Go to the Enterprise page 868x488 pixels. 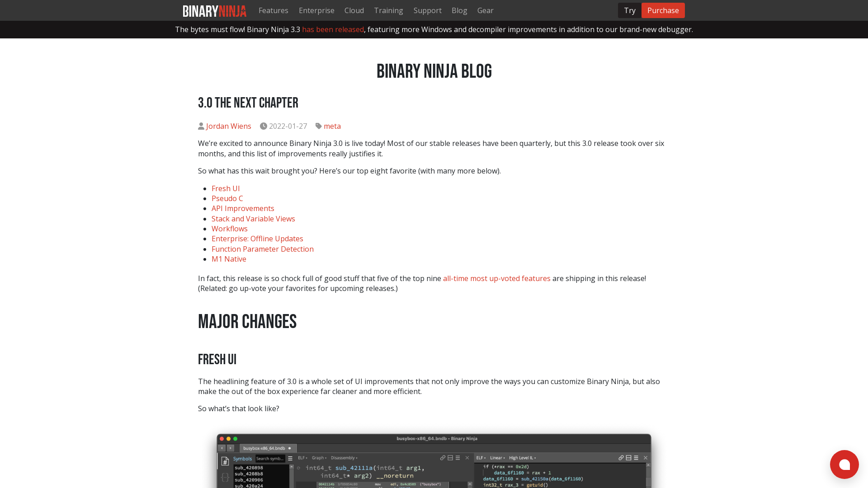coord(316,10)
